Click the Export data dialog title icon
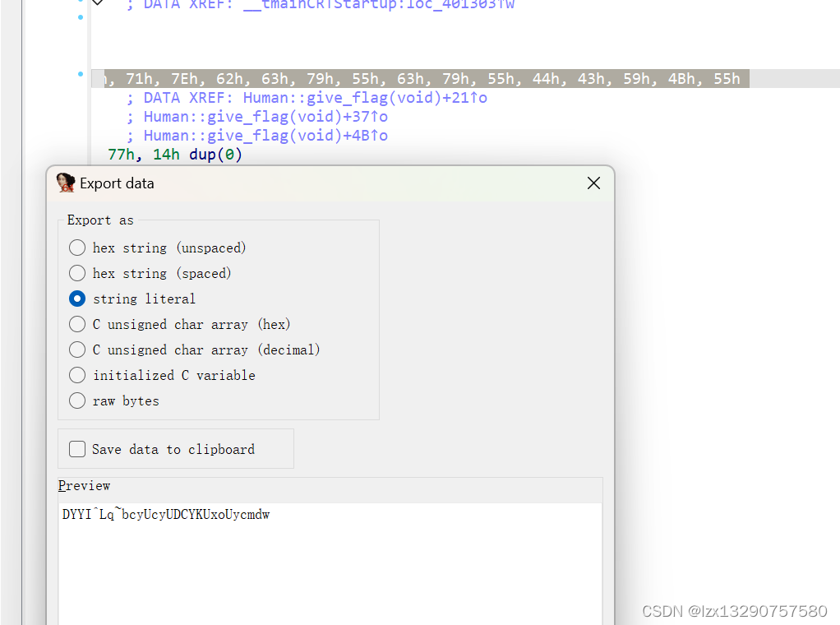Viewport: 840px width, 625px height. point(65,183)
